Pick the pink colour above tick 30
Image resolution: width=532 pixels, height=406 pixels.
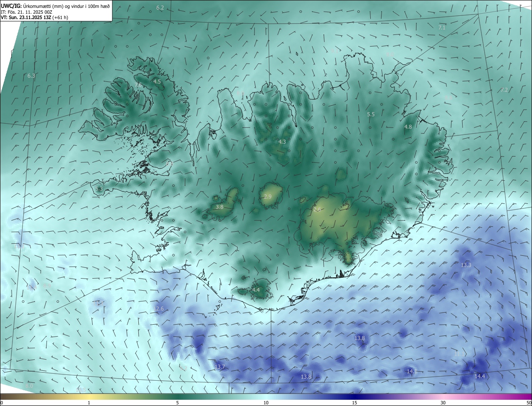click(443, 396)
